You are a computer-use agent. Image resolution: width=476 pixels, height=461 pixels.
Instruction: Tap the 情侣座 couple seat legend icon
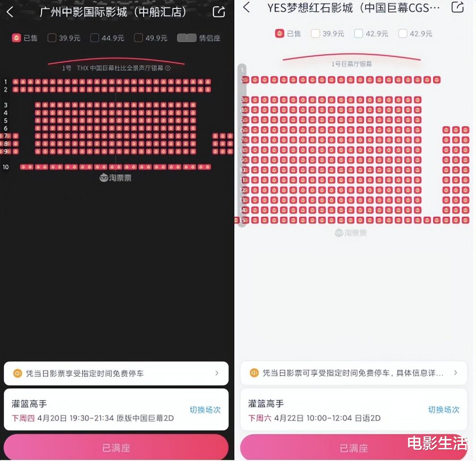tap(187, 38)
